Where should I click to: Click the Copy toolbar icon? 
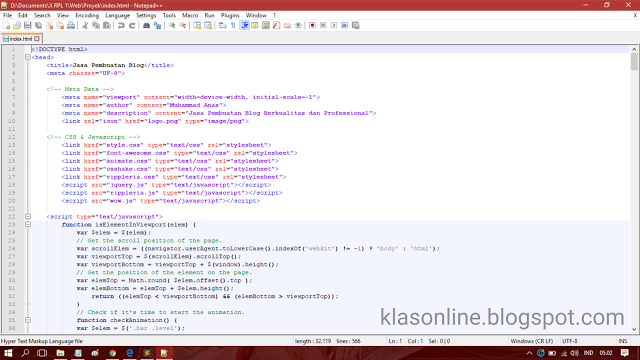[x=96, y=25]
